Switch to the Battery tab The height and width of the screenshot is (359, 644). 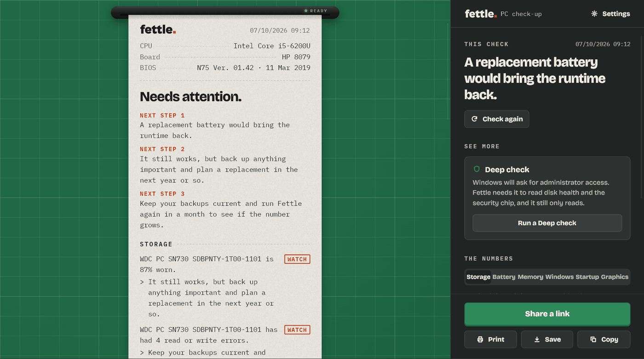[504, 277]
